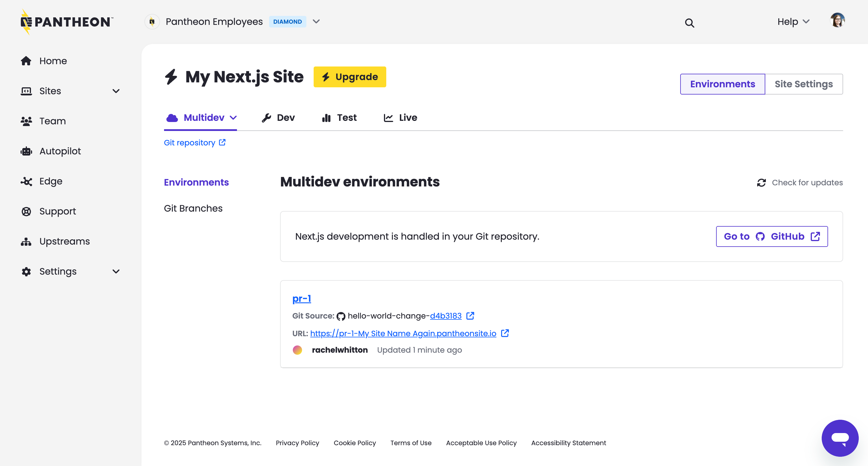This screenshot has width=868, height=466.
Task: Click the Check for updates refresh icon
Action: point(761,182)
